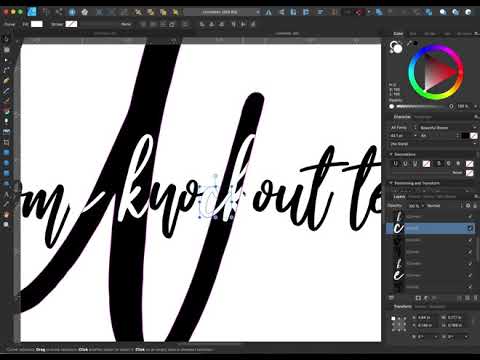Pick colour with the Colour panel eyedropper
This screenshot has height=360, width=480.
409,43
